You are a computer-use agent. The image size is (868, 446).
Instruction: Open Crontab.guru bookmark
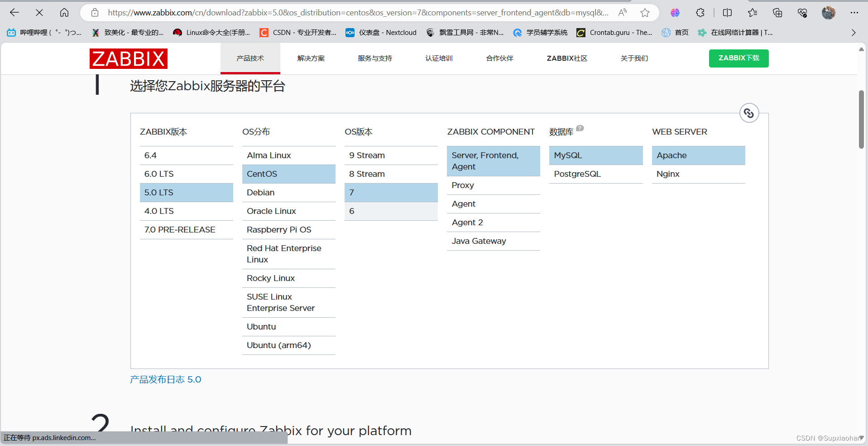pos(614,33)
